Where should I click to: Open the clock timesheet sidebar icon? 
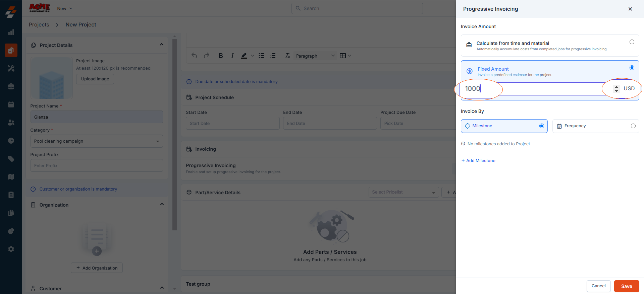(11, 141)
